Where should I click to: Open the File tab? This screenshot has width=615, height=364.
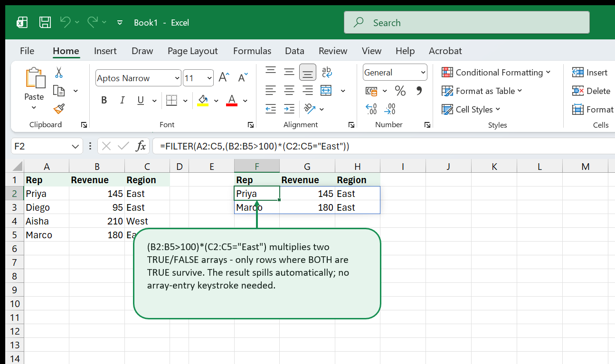27,51
